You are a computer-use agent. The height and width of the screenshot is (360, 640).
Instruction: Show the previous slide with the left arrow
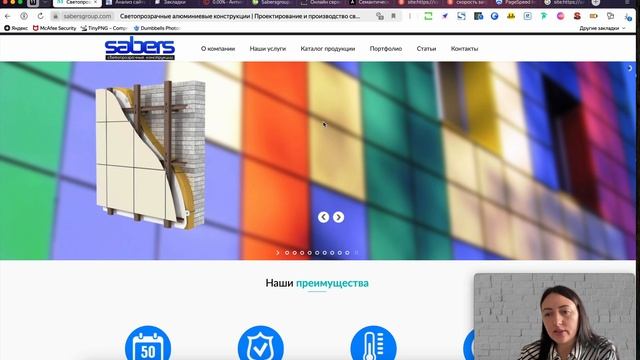click(x=323, y=217)
